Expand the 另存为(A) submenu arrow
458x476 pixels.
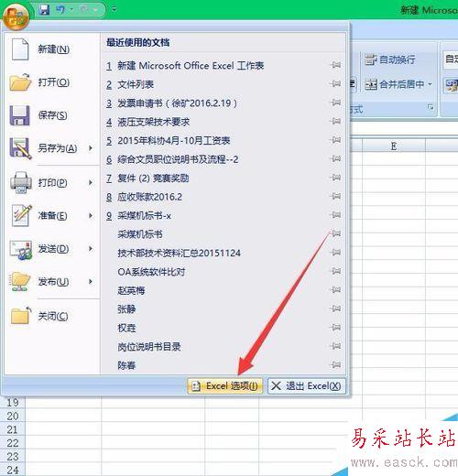point(91,148)
